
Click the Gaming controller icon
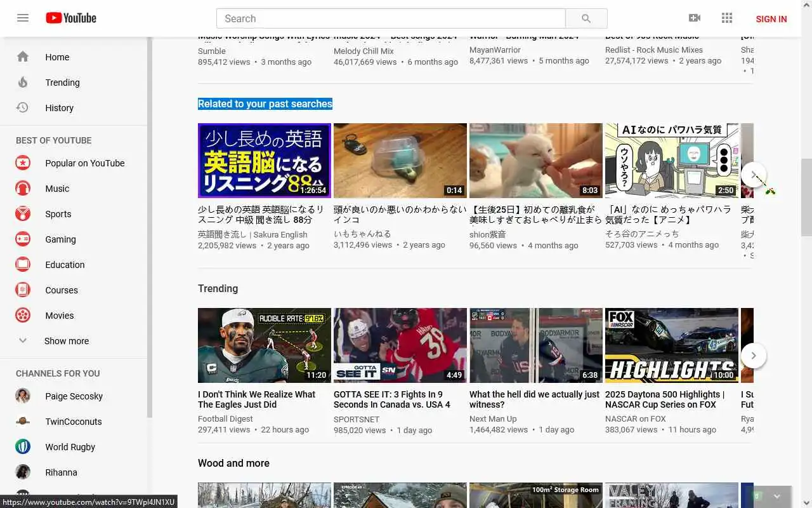[23, 239]
